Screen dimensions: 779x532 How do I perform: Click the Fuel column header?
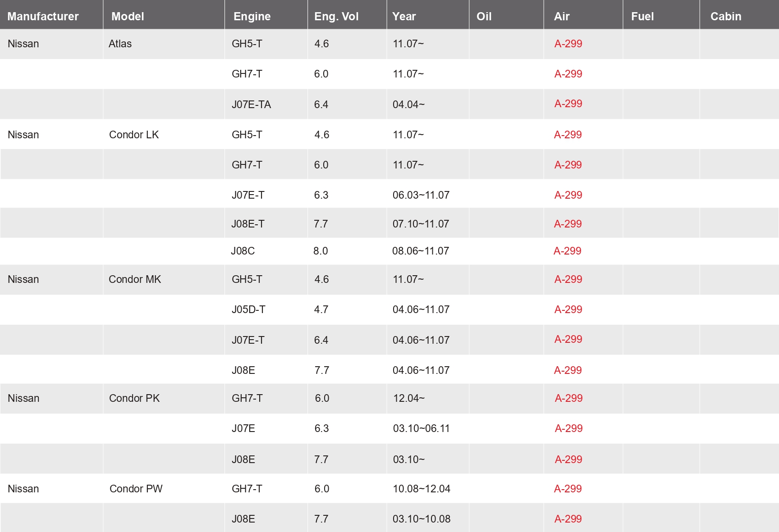click(x=642, y=16)
